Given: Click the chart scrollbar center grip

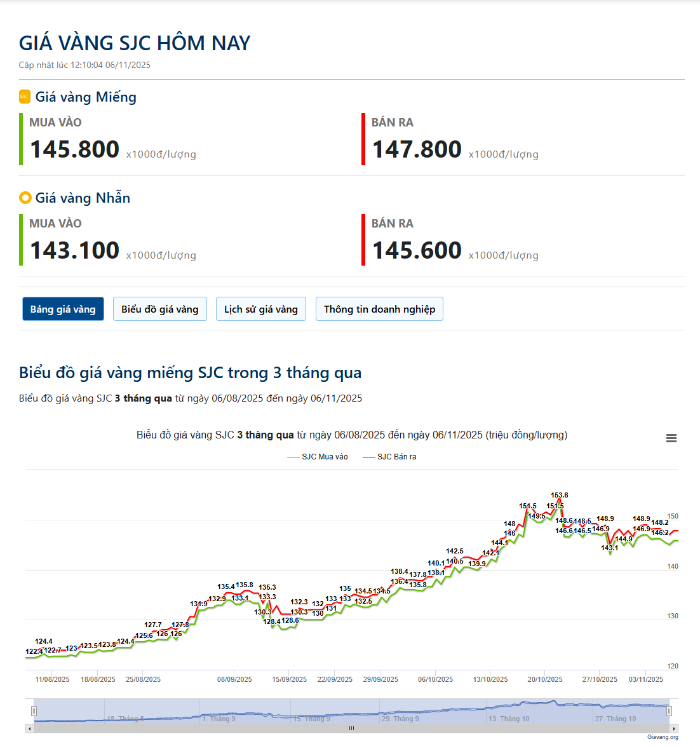Looking at the screenshot, I should click(351, 728).
